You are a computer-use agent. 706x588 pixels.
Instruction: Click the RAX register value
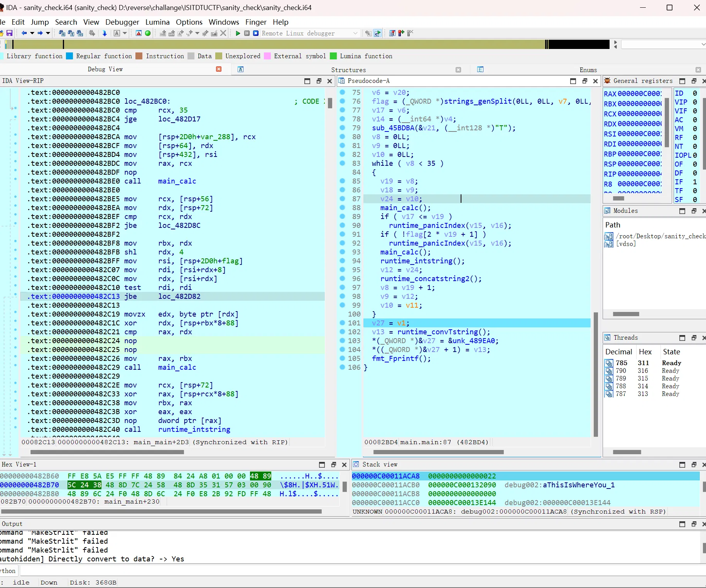click(x=640, y=94)
